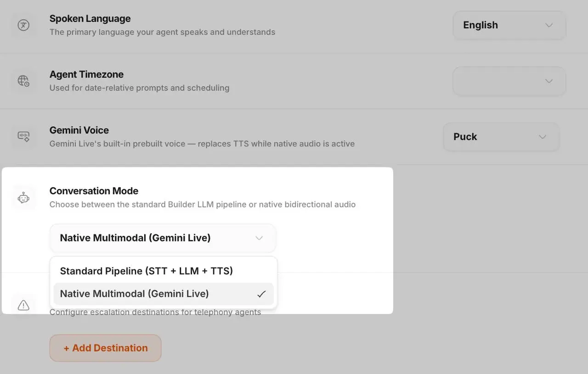Click the Configure escalation destinations text
The image size is (588, 374).
pos(155,312)
